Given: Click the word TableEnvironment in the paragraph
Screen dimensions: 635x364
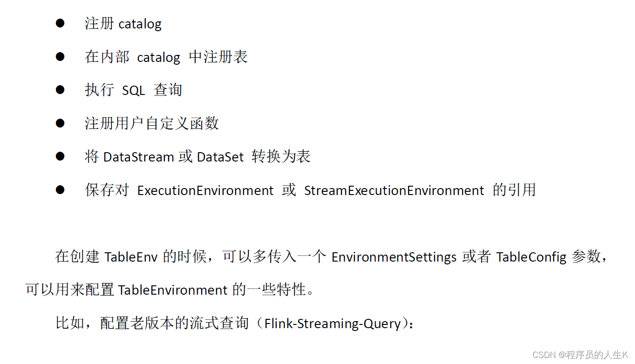Looking at the screenshot, I should click(x=172, y=290).
